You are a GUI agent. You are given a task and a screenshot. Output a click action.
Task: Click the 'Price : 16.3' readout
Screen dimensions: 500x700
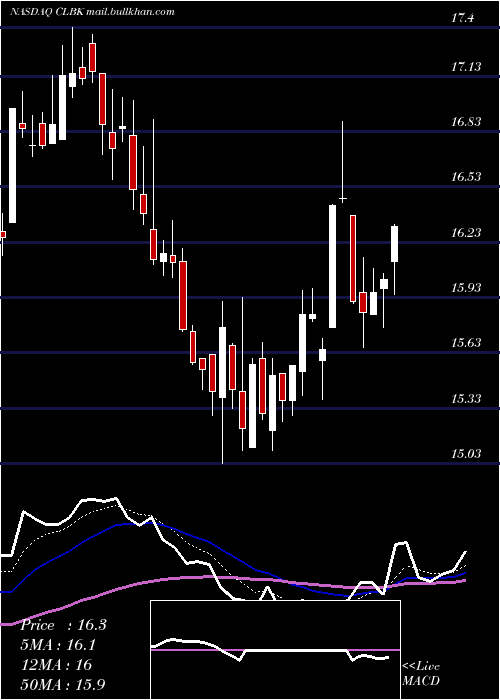[63, 625]
